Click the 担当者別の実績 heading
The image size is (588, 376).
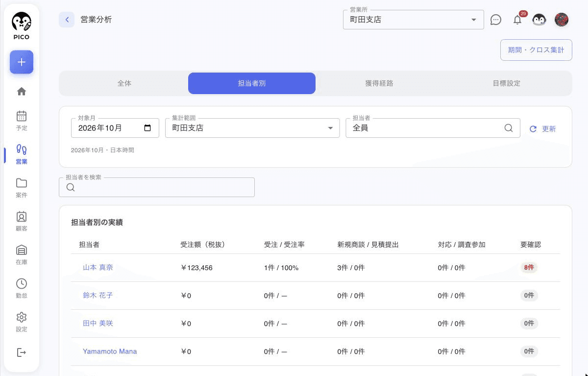point(97,223)
